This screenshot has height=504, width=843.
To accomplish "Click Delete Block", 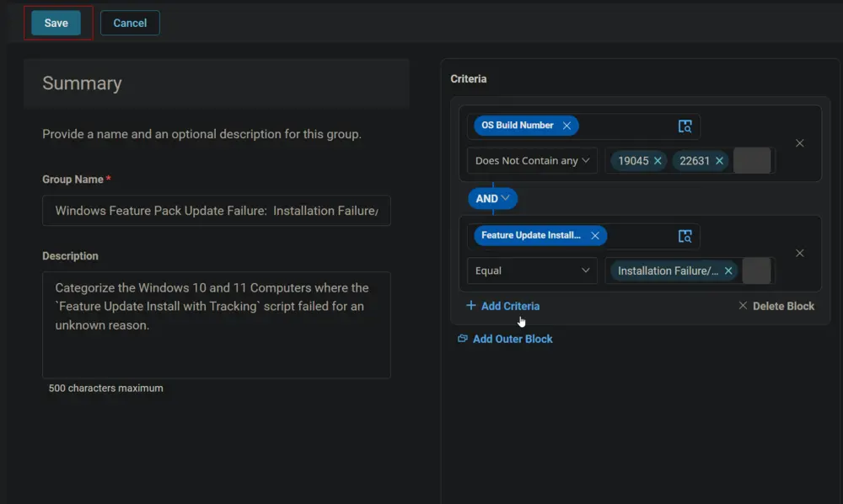I will pyautogui.click(x=776, y=306).
